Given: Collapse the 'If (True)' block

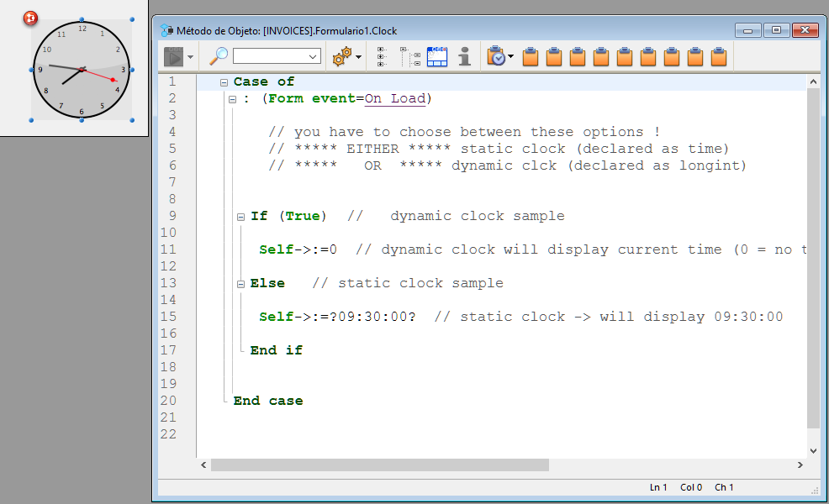Looking at the screenshot, I should (x=241, y=217).
